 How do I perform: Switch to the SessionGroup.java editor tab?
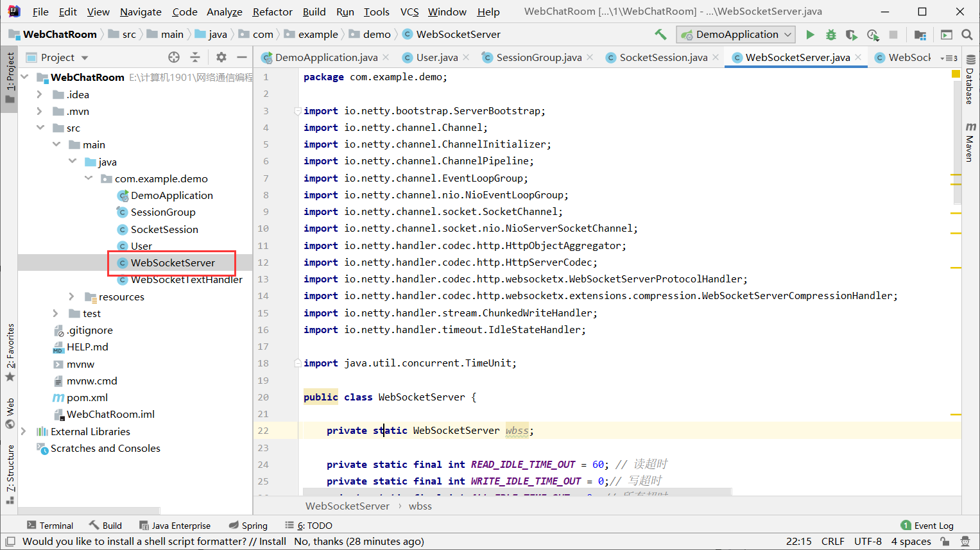pos(537,56)
